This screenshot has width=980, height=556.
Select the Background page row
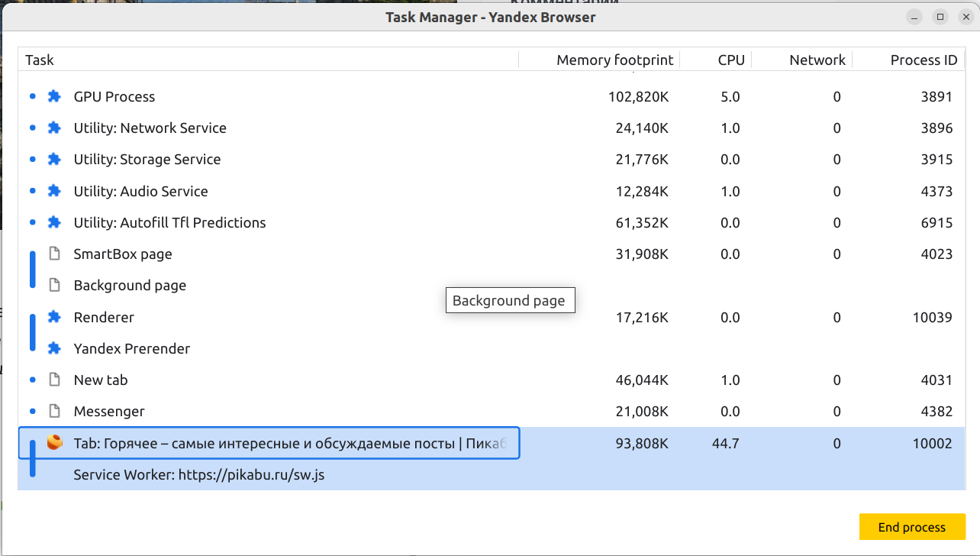point(130,286)
